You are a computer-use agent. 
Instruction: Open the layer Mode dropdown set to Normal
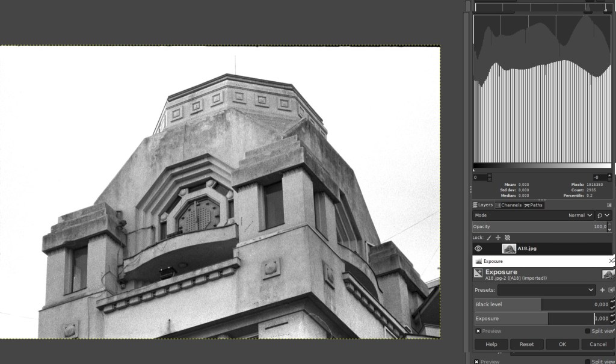click(581, 215)
